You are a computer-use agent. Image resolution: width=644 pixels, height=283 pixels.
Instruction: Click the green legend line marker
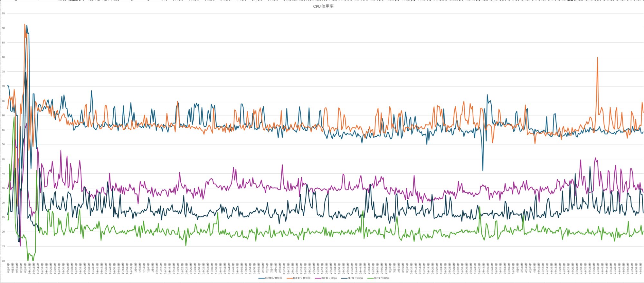point(370,278)
